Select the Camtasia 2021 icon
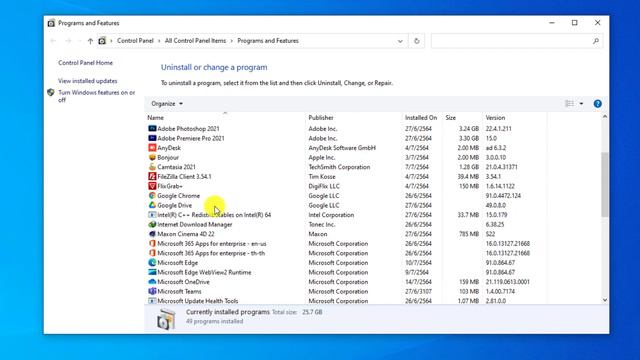The height and width of the screenshot is (360, 640). tap(152, 167)
